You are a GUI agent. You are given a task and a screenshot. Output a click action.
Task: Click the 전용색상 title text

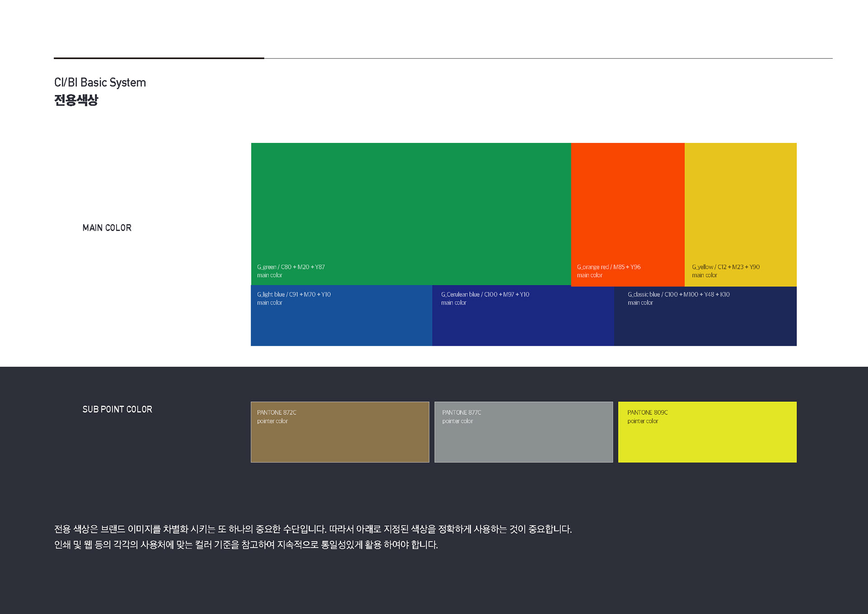click(76, 100)
